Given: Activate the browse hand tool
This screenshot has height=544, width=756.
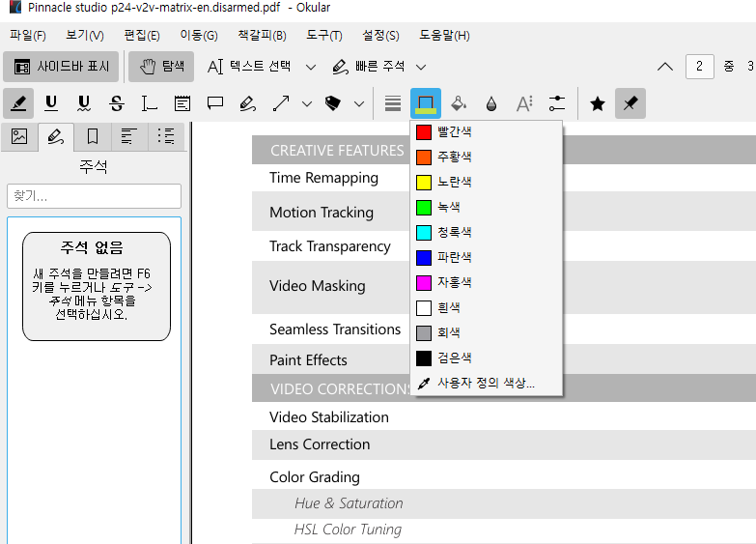Looking at the screenshot, I should 161,67.
